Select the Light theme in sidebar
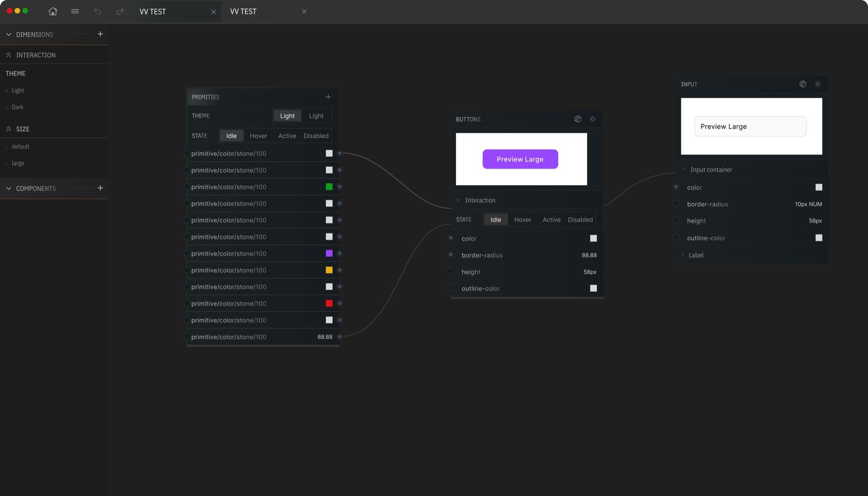The image size is (868, 496). click(18, 90)
